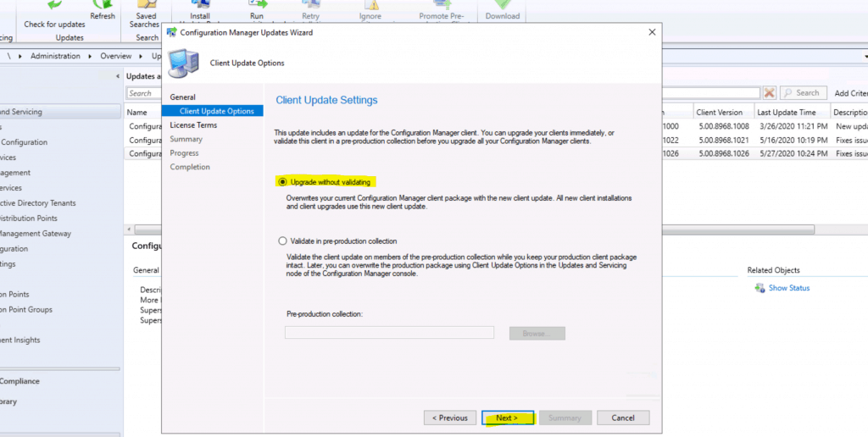Click Overview in the breadcrumb path

point(115,56)
